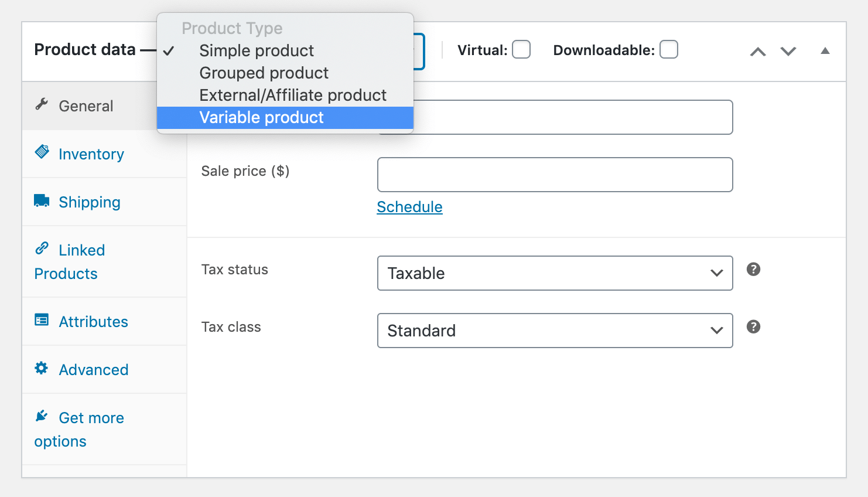Click the help icon next to Tax class

click(x=753, y=326)
